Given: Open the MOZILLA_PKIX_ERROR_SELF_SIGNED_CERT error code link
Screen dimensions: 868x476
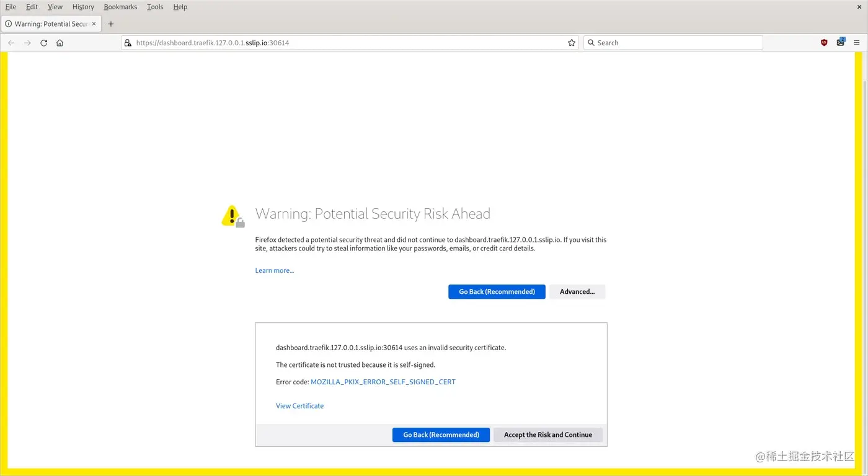Looking at the screenshot, I should pos(383,382).
